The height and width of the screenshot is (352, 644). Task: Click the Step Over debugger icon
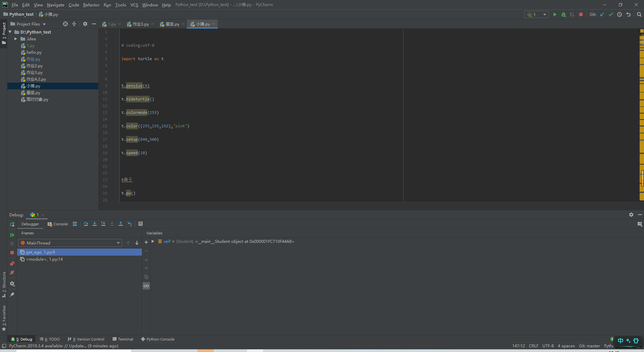tap(86, 224)
